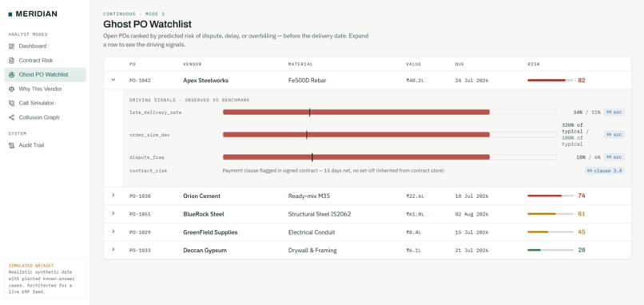Click the Fe500D Rebar material cell
644x305 pixels.
(x=307, y=81)
